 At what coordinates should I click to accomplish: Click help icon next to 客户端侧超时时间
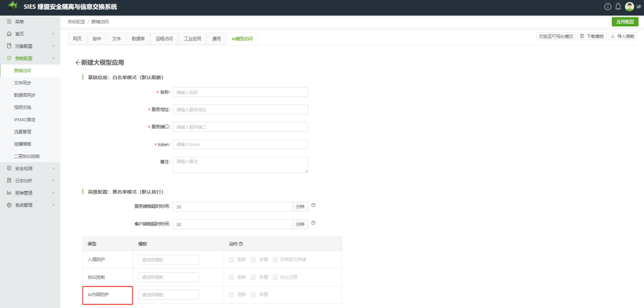click(x=313, y=223)
